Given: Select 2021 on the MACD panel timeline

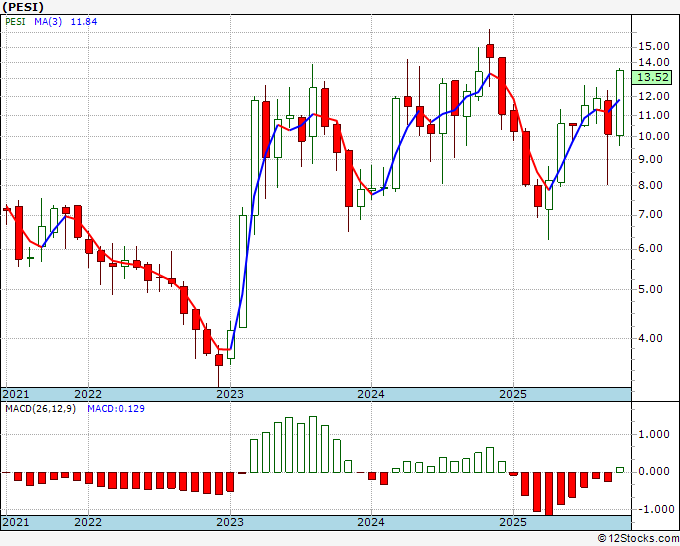Looking at the screenshot, I should (x=17, y=522).
